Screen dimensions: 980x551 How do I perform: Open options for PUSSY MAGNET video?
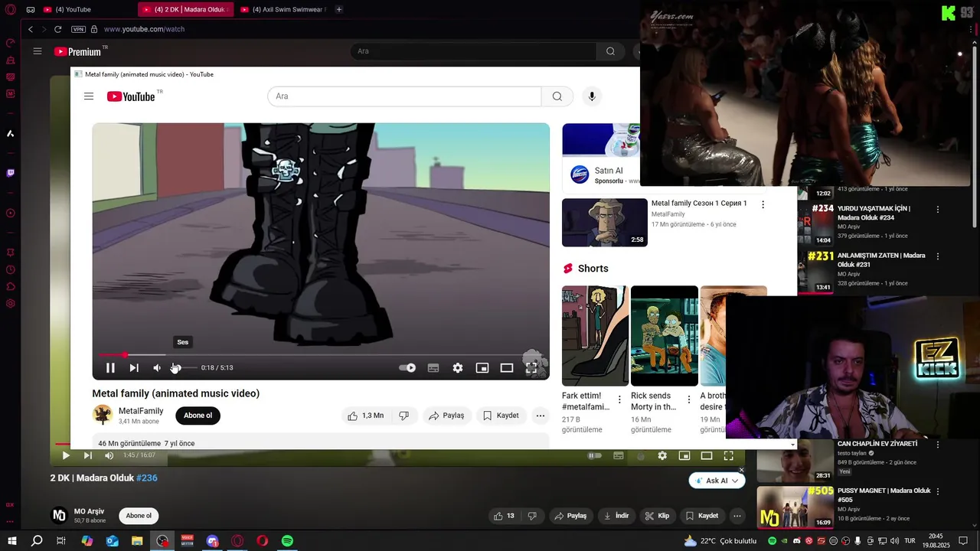tap(938, 491)
